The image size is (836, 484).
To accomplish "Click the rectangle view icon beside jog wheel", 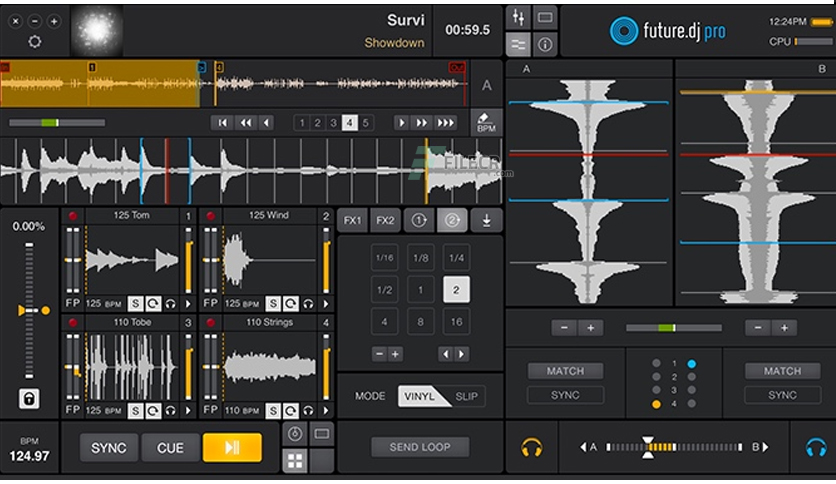I will tap(321, 434).
